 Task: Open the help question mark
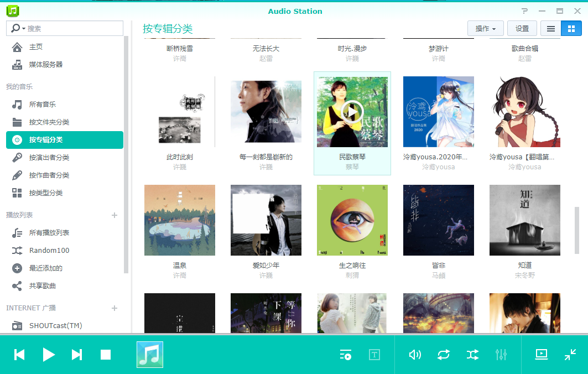pyautogui.click(x=524, y=11)
